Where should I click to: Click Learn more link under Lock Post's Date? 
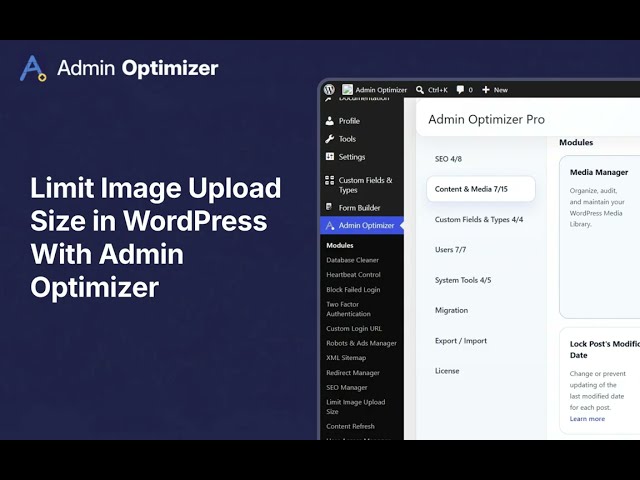pyautogui.click(x=587, y=419)
